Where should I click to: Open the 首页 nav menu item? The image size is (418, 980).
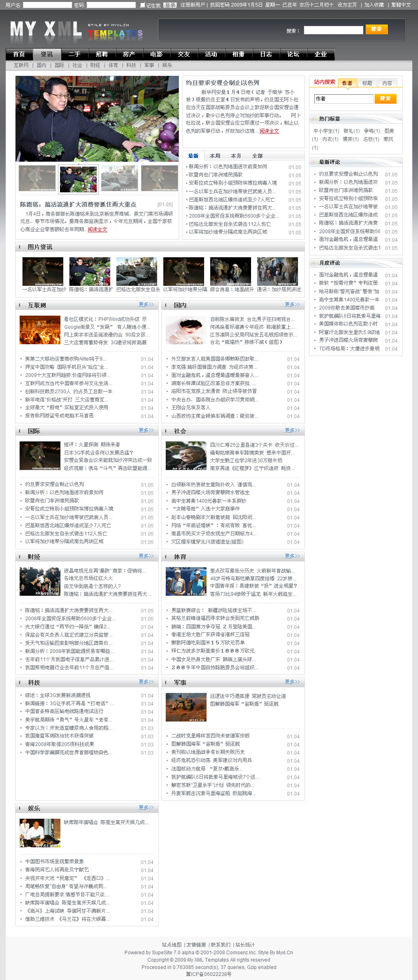click(19, 54)
